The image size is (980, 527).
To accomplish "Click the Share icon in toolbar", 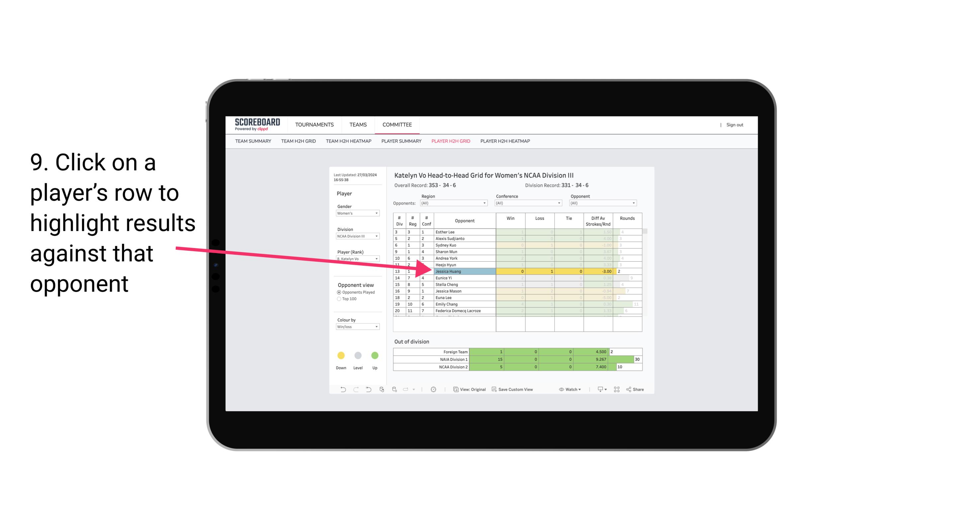I will (x=638, y=390).
